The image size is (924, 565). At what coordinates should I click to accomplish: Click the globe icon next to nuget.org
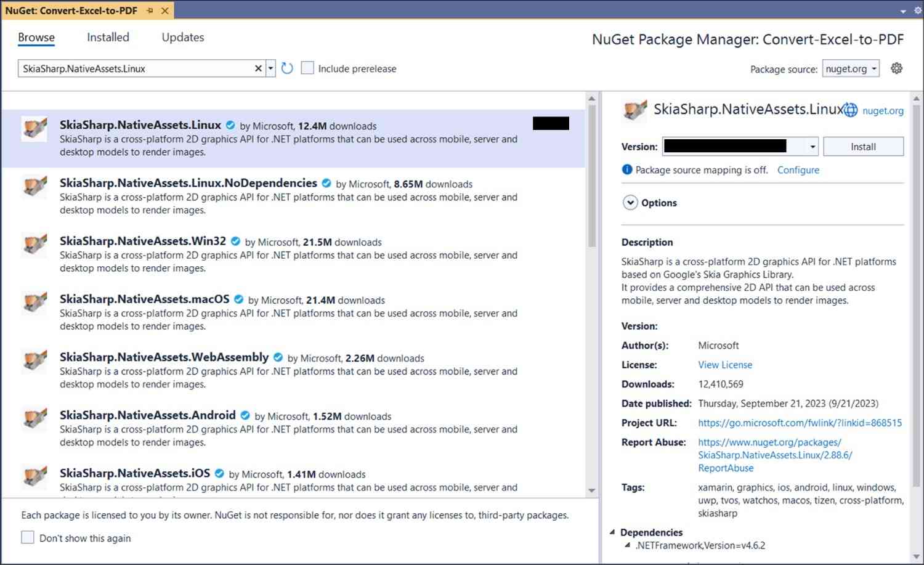[851, 110]
